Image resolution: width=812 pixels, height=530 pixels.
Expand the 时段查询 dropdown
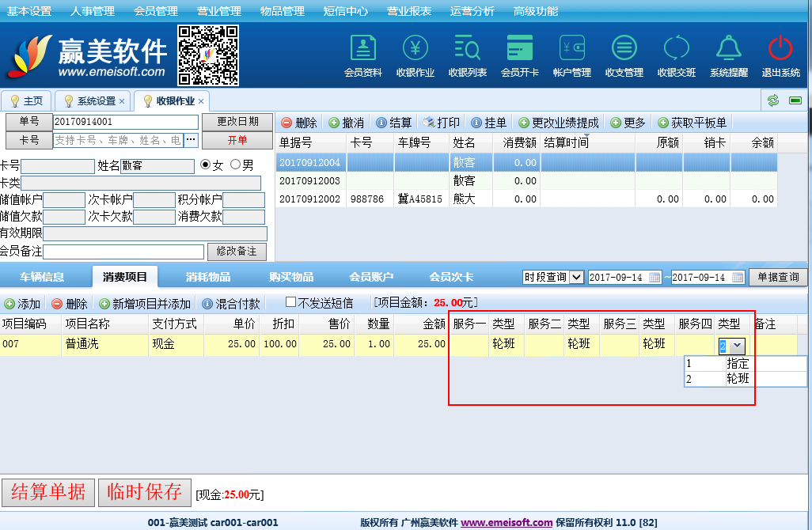pos(576,277)
